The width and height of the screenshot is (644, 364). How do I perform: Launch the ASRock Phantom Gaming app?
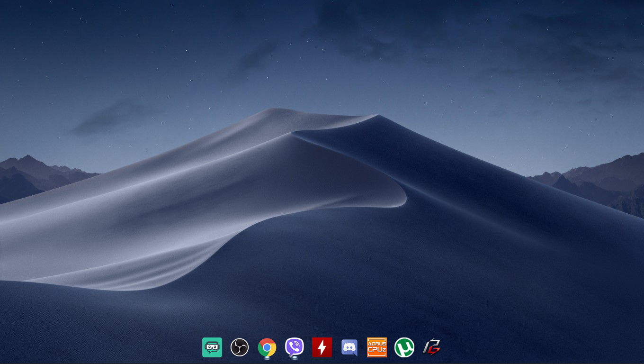[x=431, y=347]
